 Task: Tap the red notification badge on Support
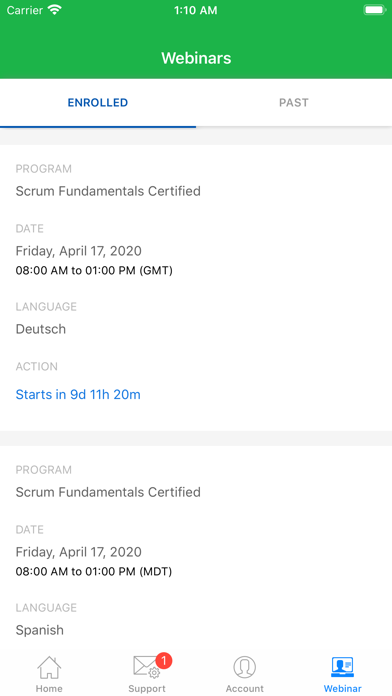pyautogui.click(x=163, y=660)
